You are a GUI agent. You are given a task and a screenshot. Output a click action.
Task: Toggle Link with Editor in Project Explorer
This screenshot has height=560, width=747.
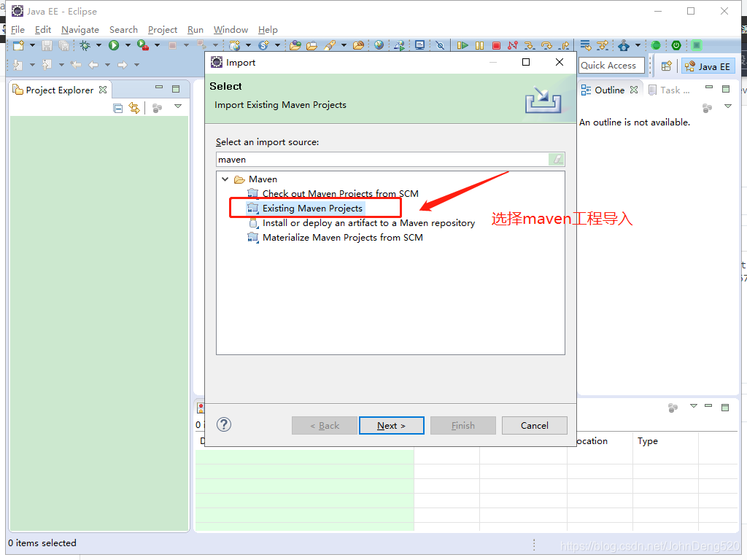(134, 108)
